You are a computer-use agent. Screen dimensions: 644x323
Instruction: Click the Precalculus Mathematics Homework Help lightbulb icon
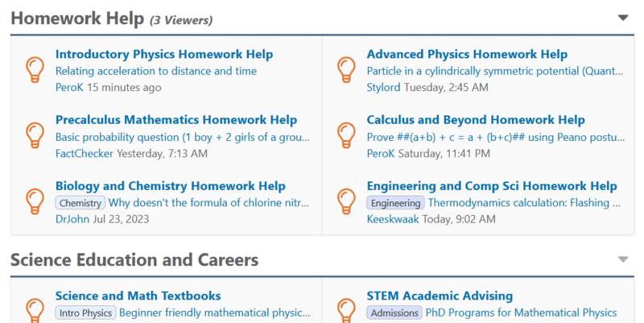35,135
